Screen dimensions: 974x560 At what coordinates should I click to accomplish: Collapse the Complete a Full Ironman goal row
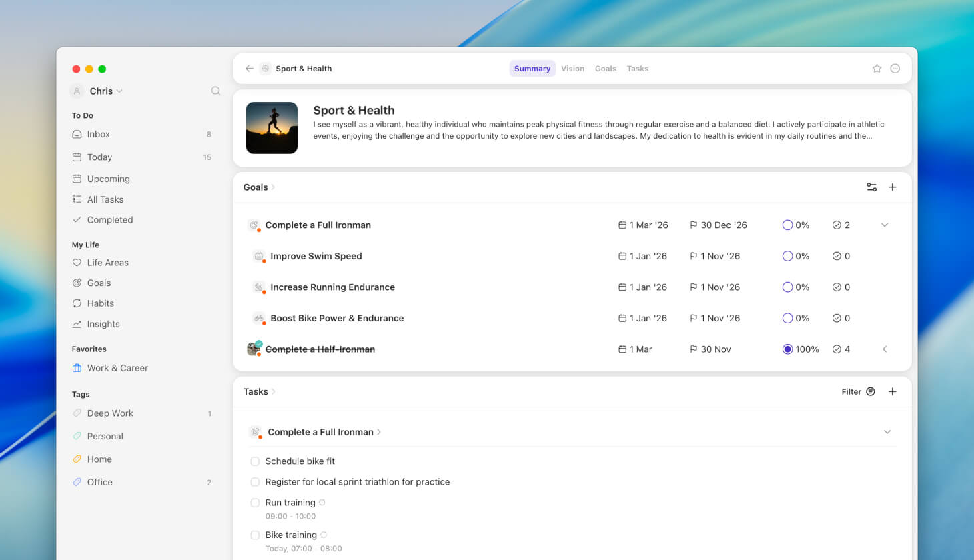(885, 225)
